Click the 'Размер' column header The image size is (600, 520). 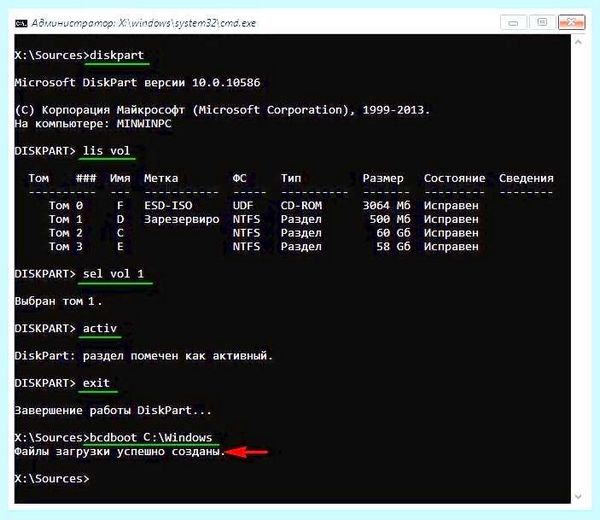[x=383, y=179]
